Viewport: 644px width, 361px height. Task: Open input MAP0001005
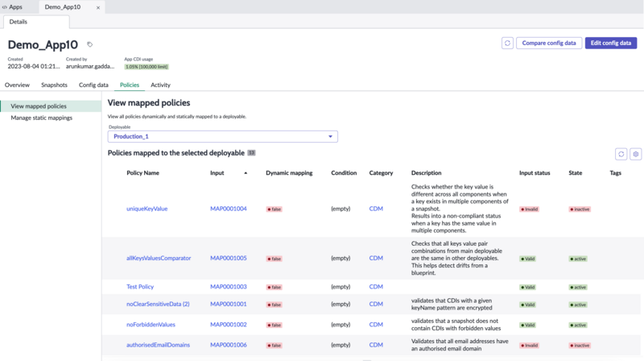(x=229, y=258)
